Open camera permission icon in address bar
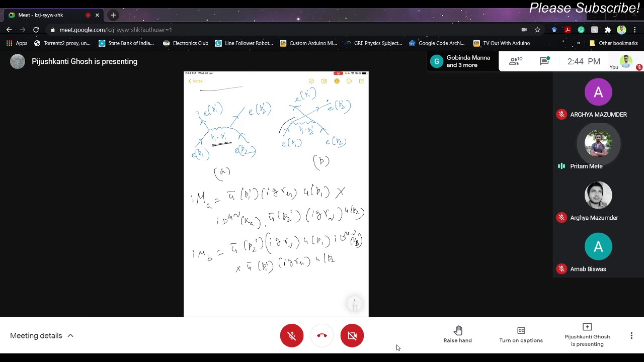 524,30
